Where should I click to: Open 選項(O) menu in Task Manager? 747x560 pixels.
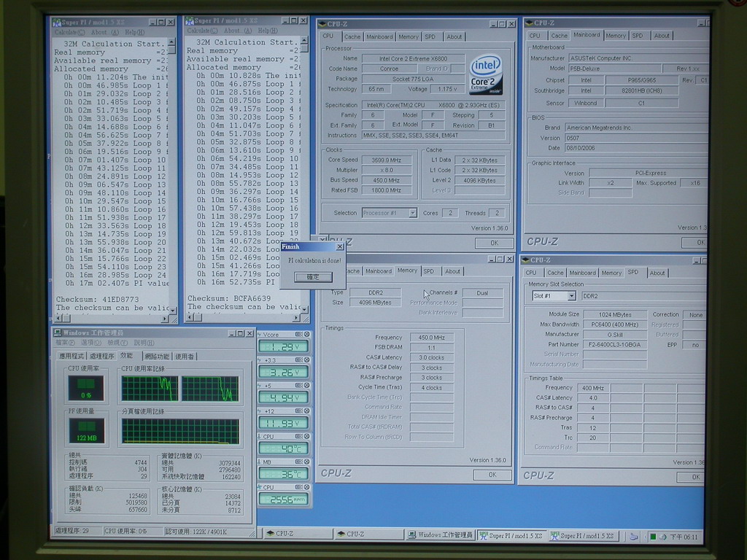tap(90, 343)
